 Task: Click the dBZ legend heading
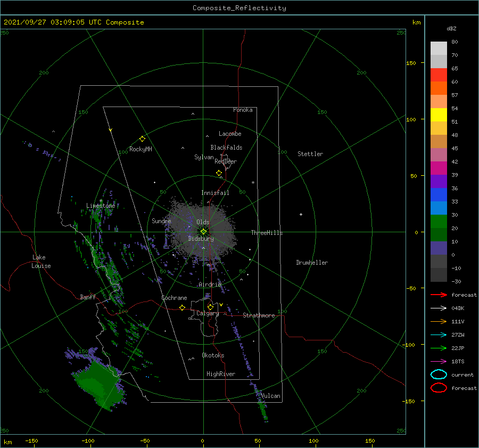click(451, 28)
